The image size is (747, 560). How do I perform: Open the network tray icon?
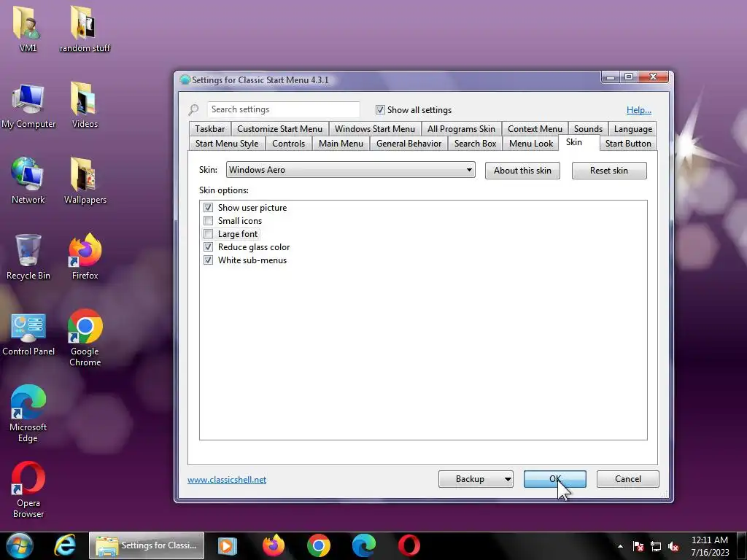656,546
